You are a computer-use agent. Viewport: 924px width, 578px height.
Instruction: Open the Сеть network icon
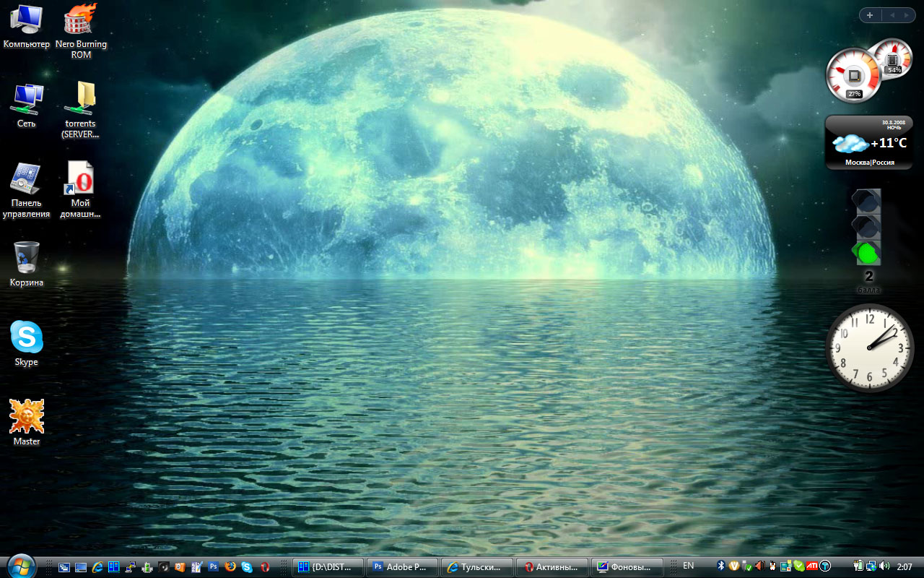point(27,105)
